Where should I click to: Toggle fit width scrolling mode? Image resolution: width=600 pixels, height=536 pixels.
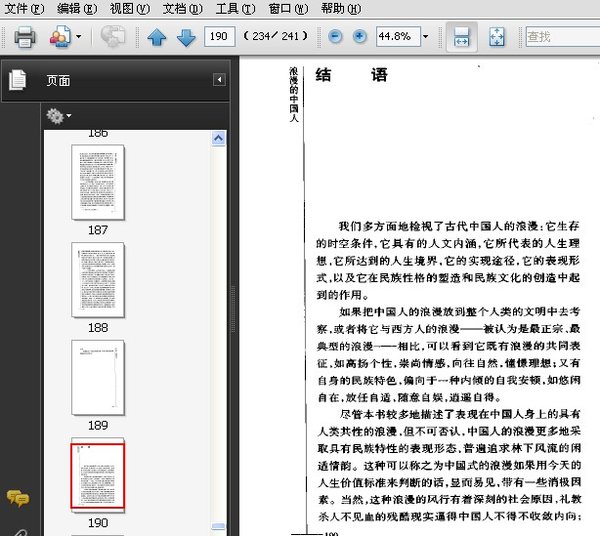click(x=461, y=38)
